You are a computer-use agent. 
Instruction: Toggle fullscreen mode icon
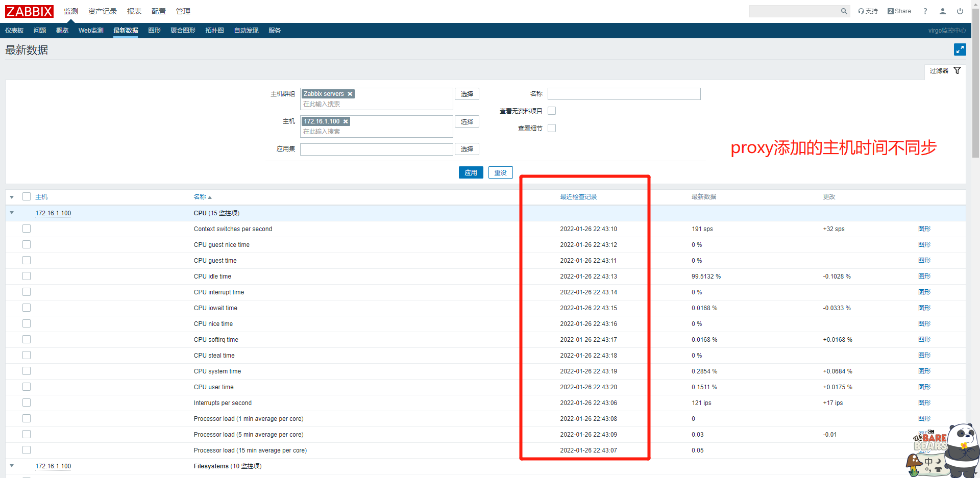coord(960,49)
